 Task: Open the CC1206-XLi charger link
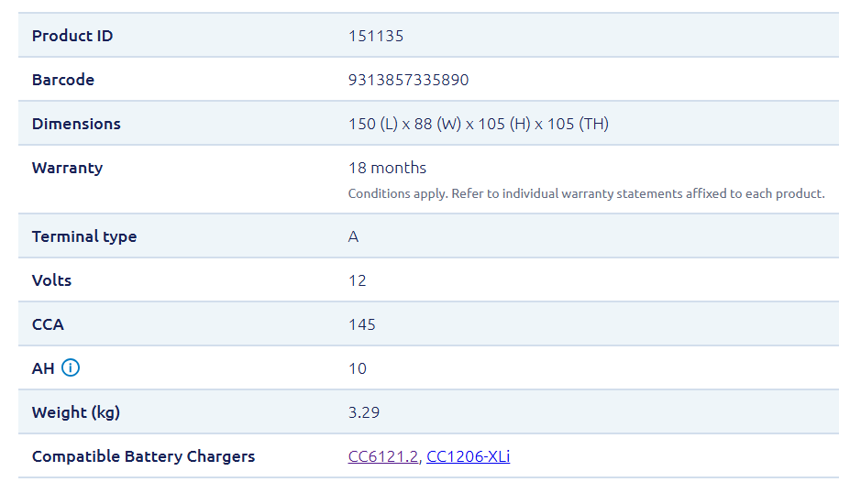468,456
